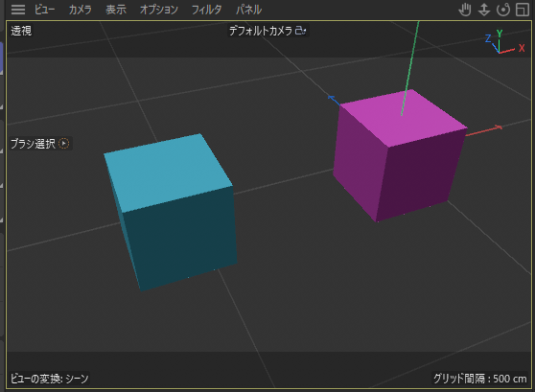The height and width of the screenshot is (392, 535).
Task: Open the オプション menu
Action: pos(158,10)
